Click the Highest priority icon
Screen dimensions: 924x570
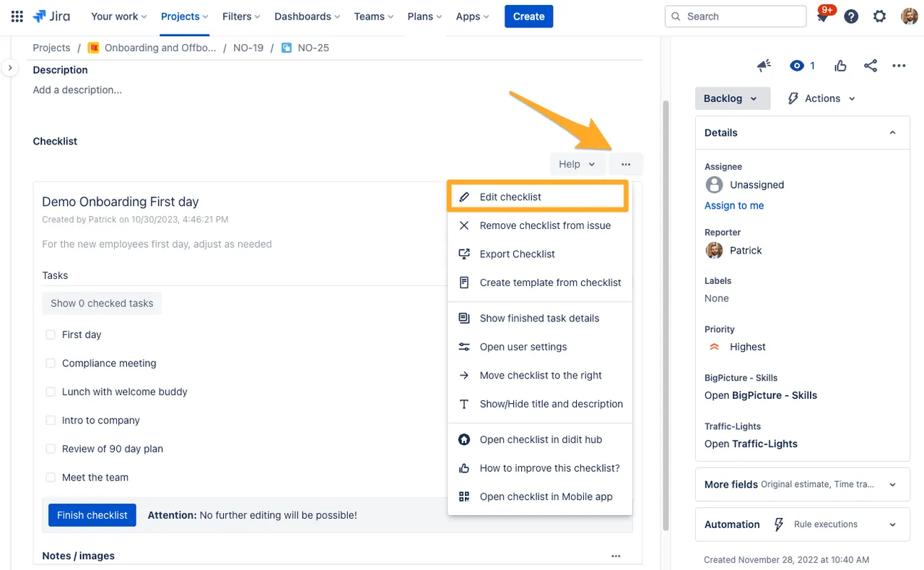[x=715, y=347]
